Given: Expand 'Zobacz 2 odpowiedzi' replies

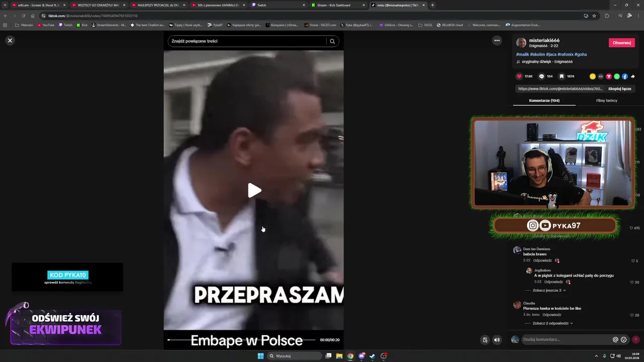Looking at the screenshot, I should tap(552, 323).
